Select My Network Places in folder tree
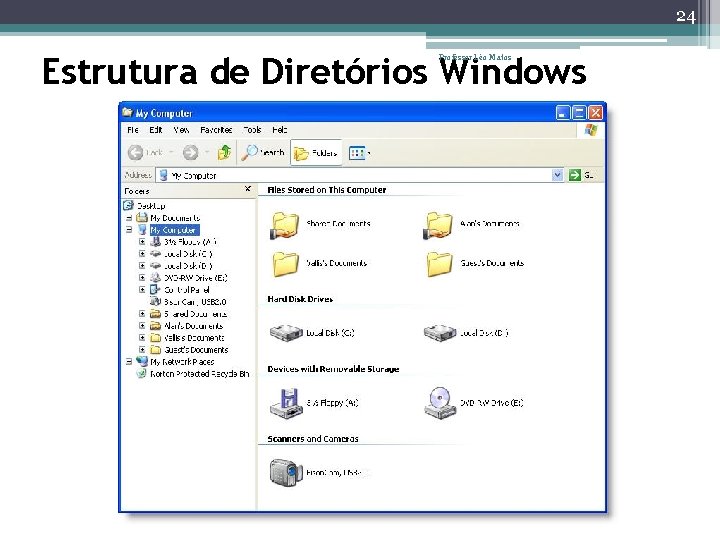Viewport: 720px width, 540px height. pyautogui.click(x=182, y=362)
